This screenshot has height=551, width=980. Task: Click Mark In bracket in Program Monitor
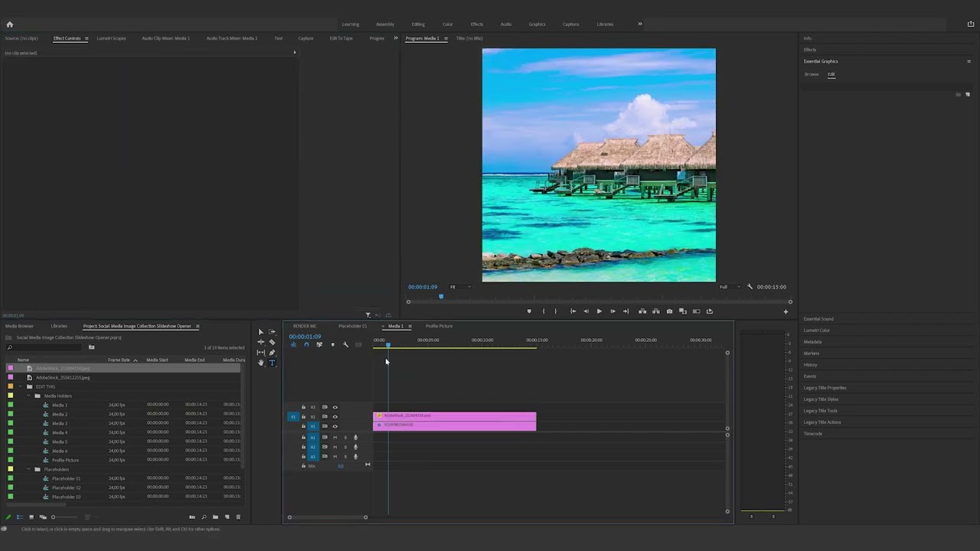coord(544,311)
